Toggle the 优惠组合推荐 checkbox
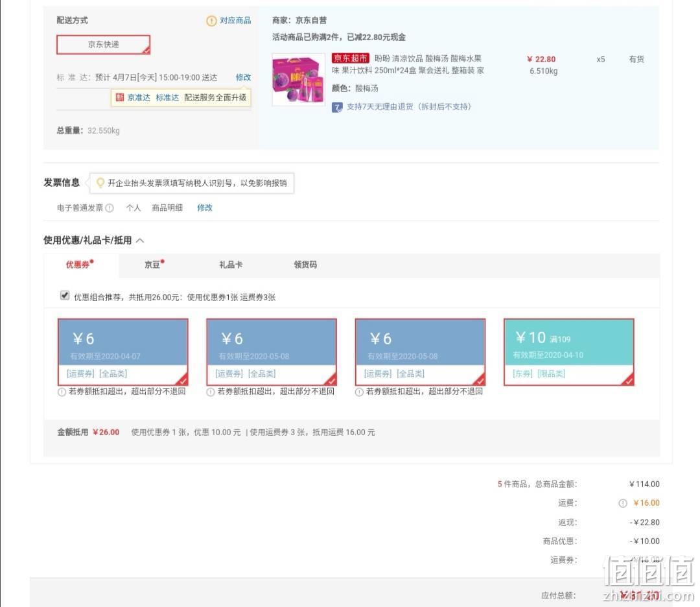Image resolution: width=700 pixels, height=607 pixels. point(65,295)
